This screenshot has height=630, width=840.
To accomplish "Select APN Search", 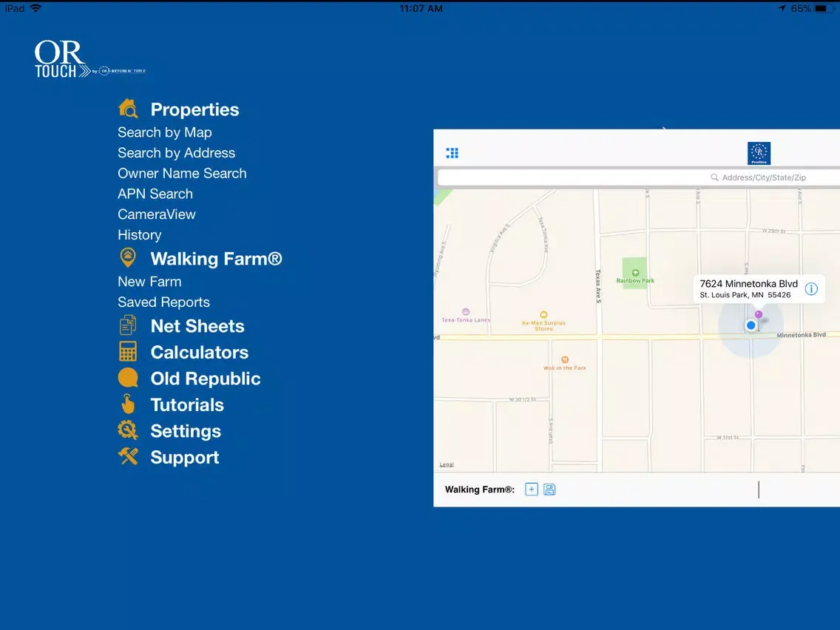I will tap(155, 194).
